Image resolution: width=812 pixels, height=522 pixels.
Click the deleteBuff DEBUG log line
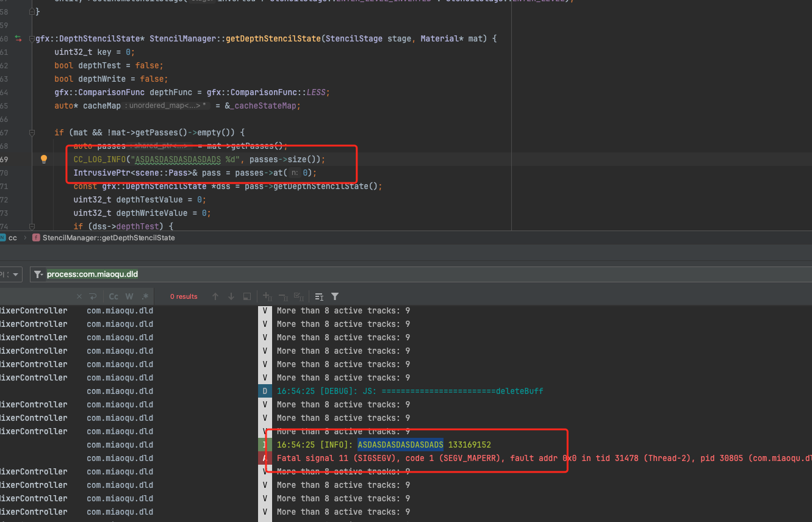point(410,391)
